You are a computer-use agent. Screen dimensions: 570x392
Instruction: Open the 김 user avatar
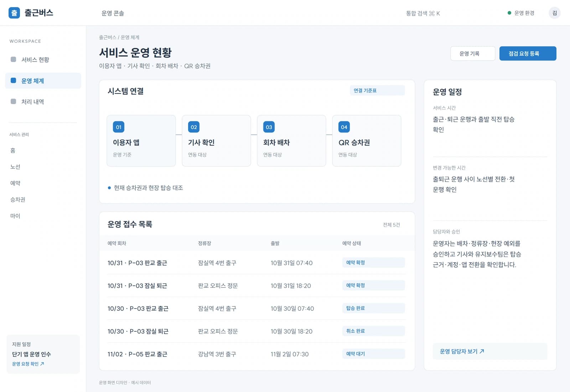pyautogui.click(x=554, y=13)
